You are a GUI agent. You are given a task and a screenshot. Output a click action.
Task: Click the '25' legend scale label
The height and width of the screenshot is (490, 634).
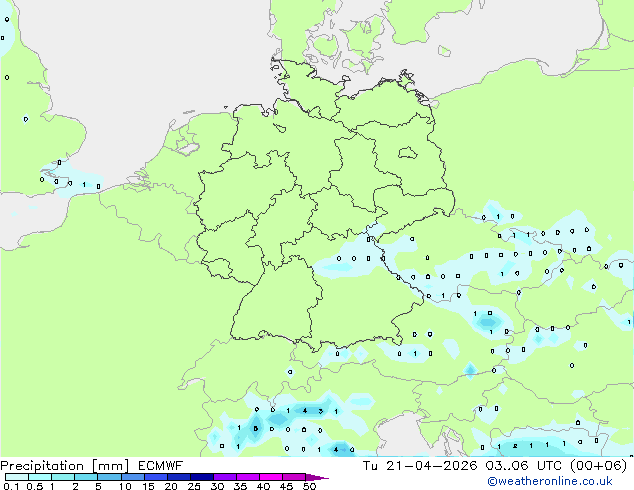pyautogui.click(x=194, y=486)
